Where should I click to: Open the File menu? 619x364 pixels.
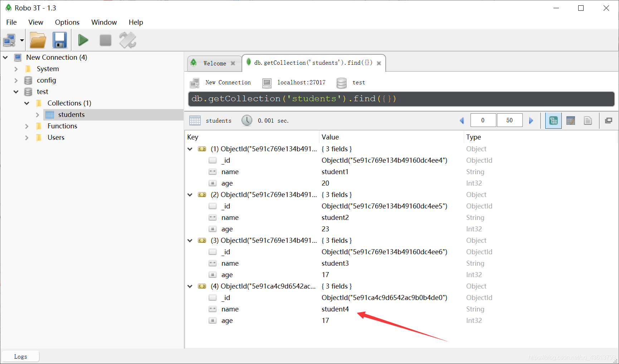[x=11, y=22]
